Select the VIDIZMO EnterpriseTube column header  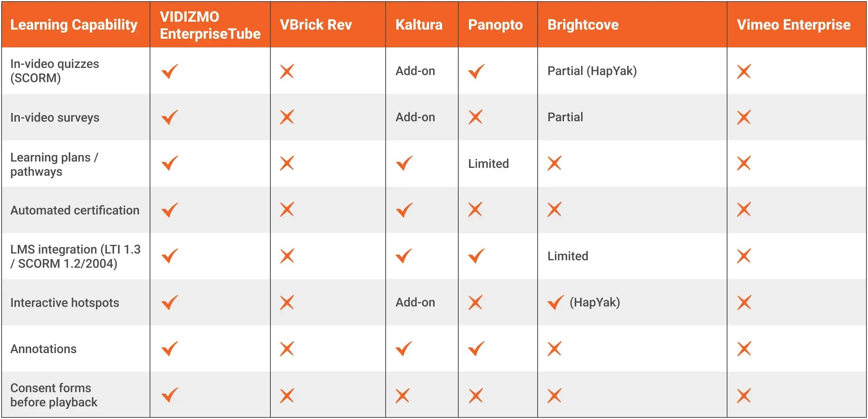(210, 25)
